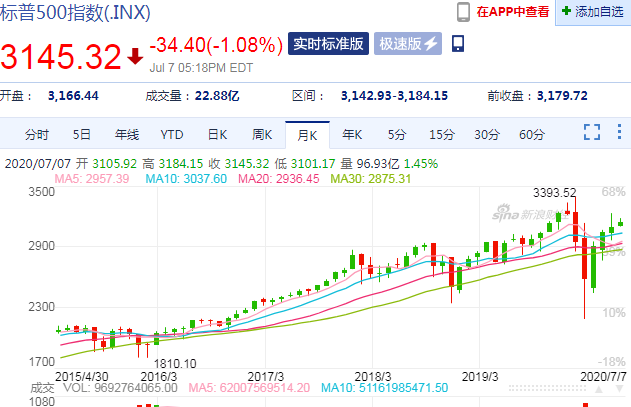Select the 年线 tab
Screen dimensions: 631x407
(127, 134)
